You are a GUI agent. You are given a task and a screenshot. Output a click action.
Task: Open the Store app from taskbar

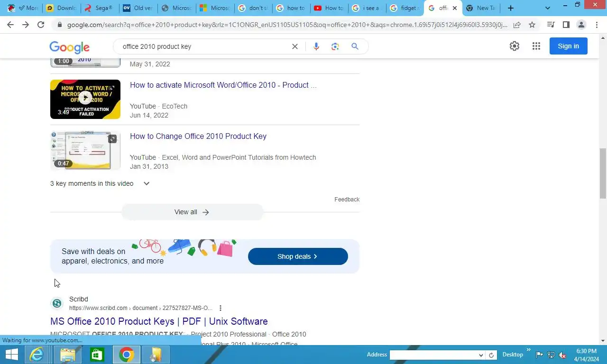pyautogui.click(x=97, y=355)
